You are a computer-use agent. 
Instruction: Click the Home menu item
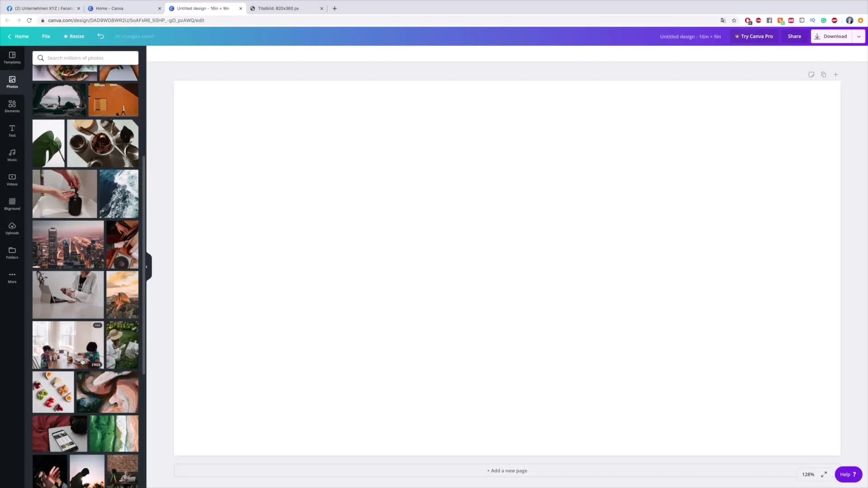click(21, 36)
